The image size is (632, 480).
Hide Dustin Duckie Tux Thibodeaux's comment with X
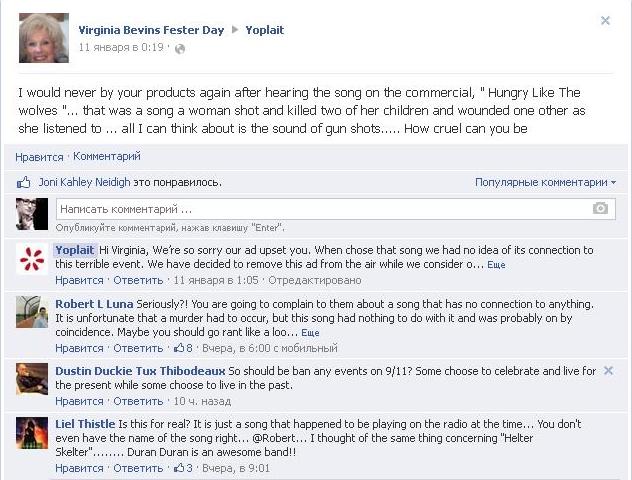(607, 371)
